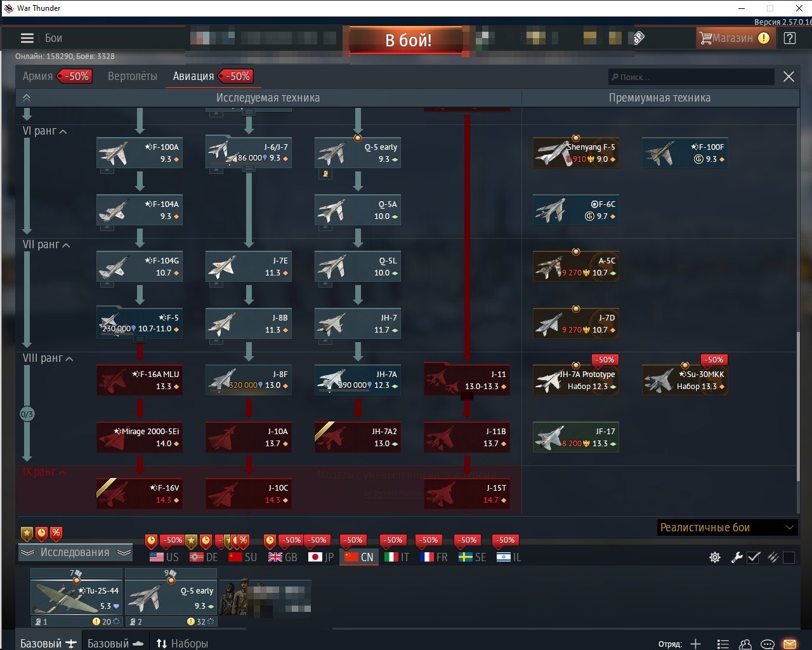Click the Поиск search field
The height and width of the screenshot is (650, 812).
691,77
